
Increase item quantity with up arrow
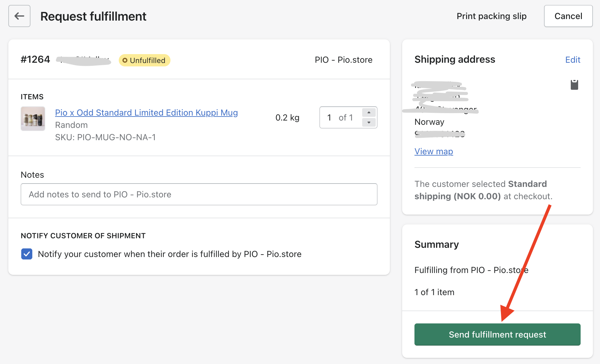[x=369, y=113]
